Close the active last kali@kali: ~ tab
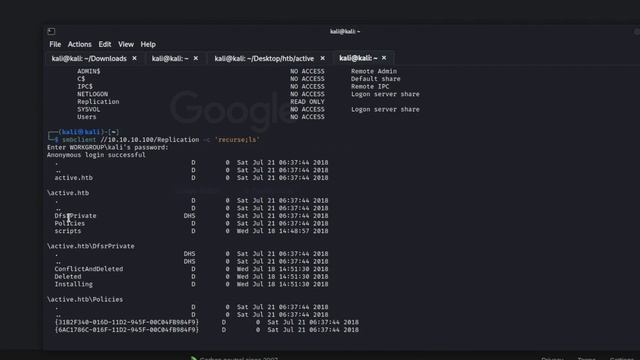Screen dimensions: 640x360 (384, 58)
